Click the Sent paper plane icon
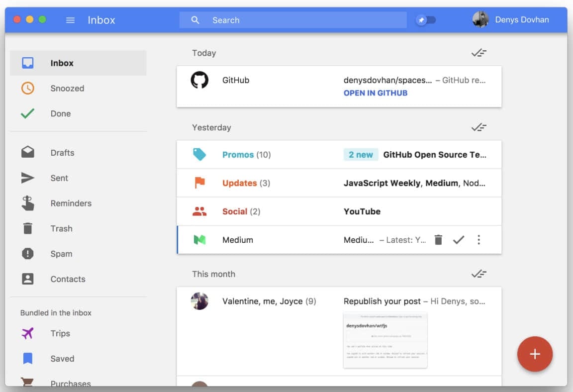The image size is (573, 392). (x=28, y=178)
